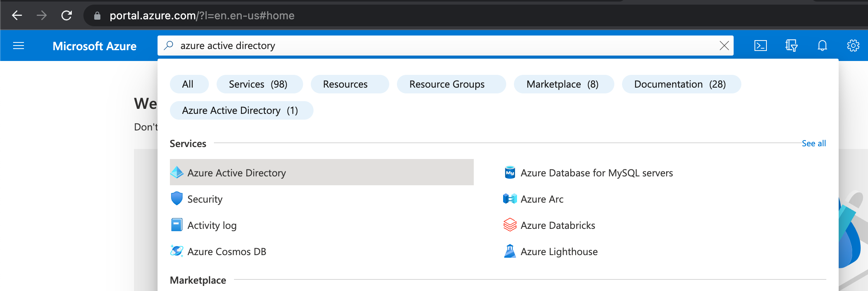This screenshot has height=291, width=868.
Task: Filter results by Services (98)
Action: tap(258, 84)
